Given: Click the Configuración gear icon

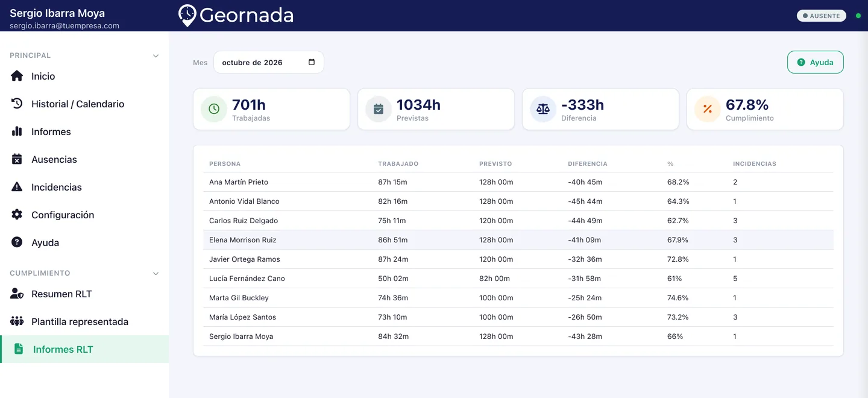Looking at the screenshot, I should click(x=17, y=215).
